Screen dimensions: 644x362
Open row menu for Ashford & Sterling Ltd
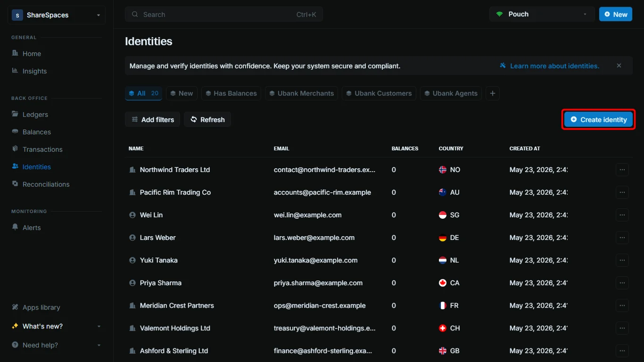tap(622, 351)
